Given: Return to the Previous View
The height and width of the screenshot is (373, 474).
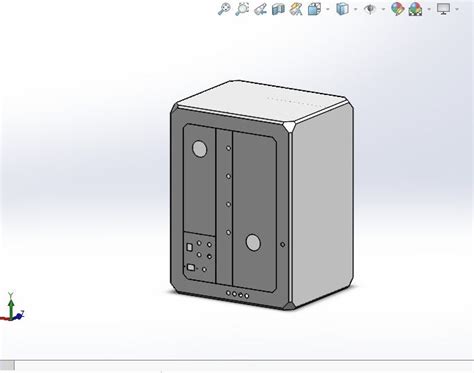Looking at the screenshot, I should (x=261, y=9).
